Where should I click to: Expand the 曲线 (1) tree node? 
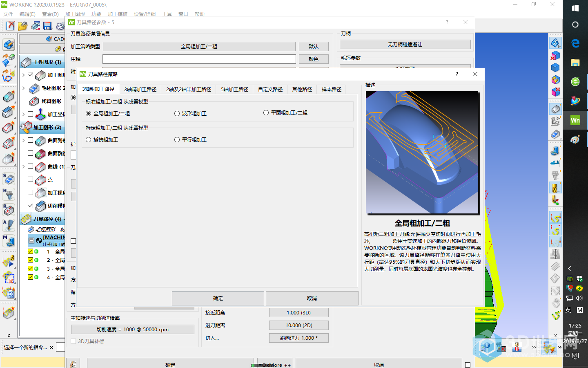24,166
